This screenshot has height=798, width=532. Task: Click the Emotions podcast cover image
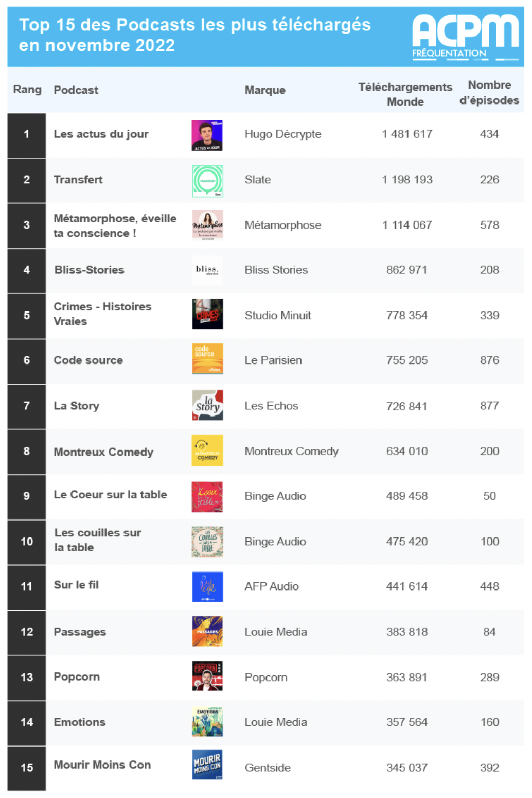pos(207,722)
